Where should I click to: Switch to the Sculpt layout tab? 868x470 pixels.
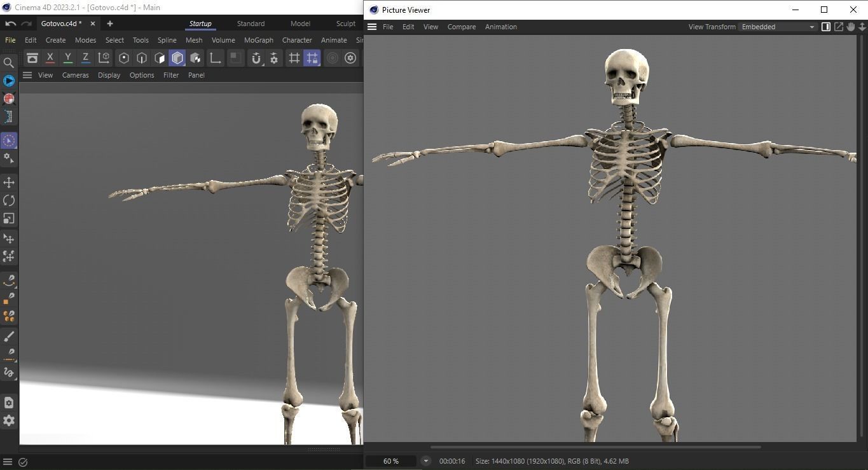(x=346, y=24)
